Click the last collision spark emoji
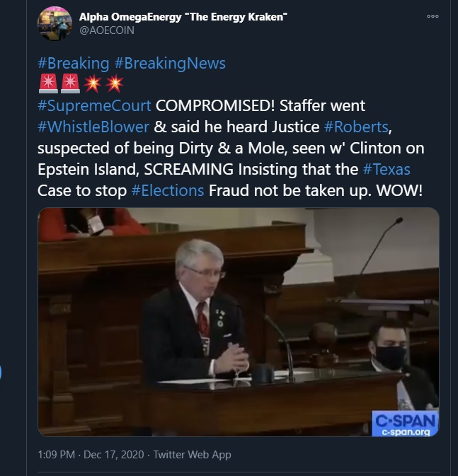The height and width of the screenshot is (476, 458). (115, 83)
